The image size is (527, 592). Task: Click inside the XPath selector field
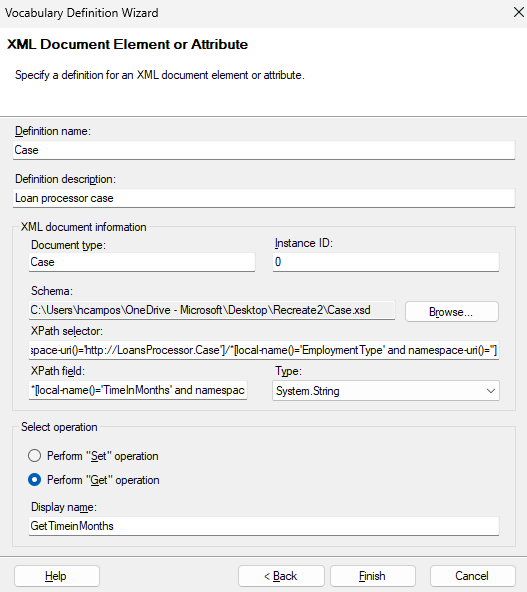tap(264, 350)
